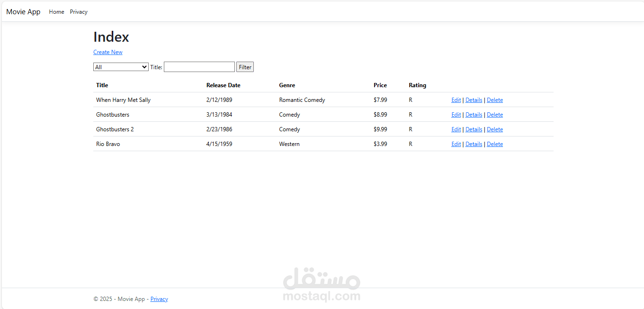
Task: Open the footer Privacy link
Action: click(159, 299)
